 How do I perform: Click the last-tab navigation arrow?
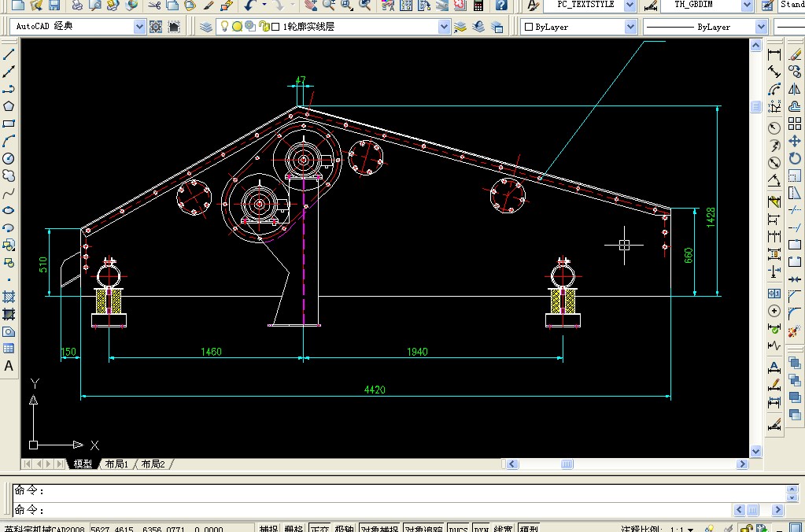coord(61,464)
